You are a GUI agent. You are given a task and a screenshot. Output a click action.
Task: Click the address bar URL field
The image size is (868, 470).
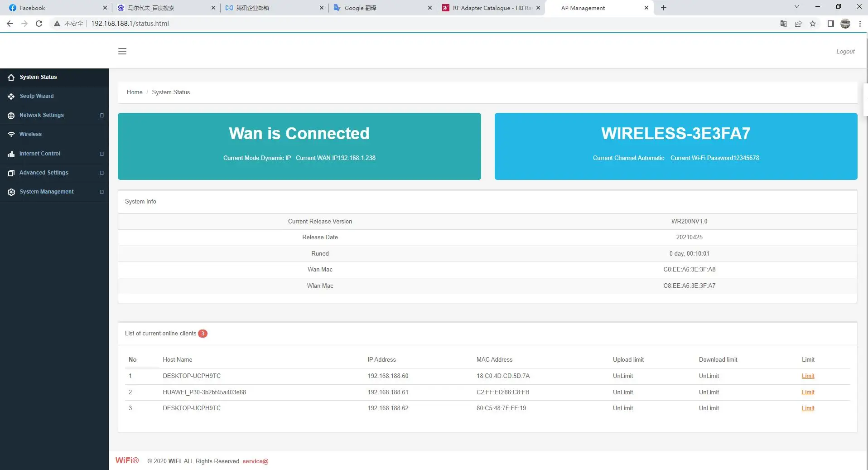coord(130,24)
